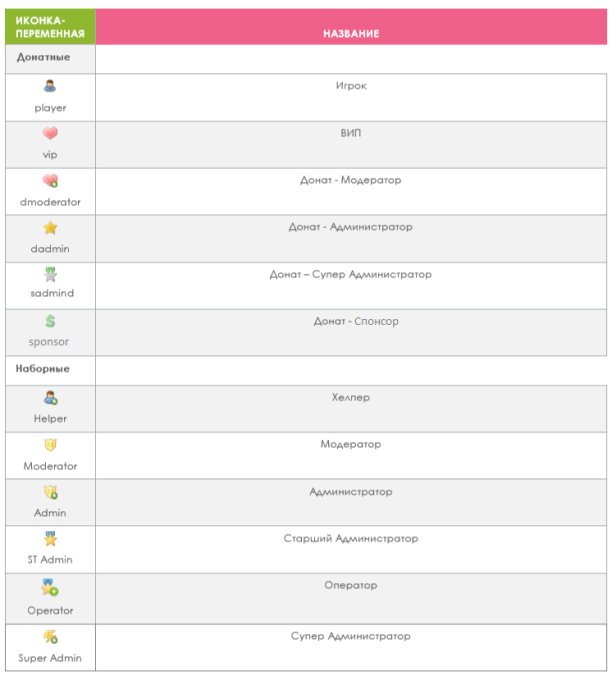Select the dadmin gold star icon

pos(50,228)
